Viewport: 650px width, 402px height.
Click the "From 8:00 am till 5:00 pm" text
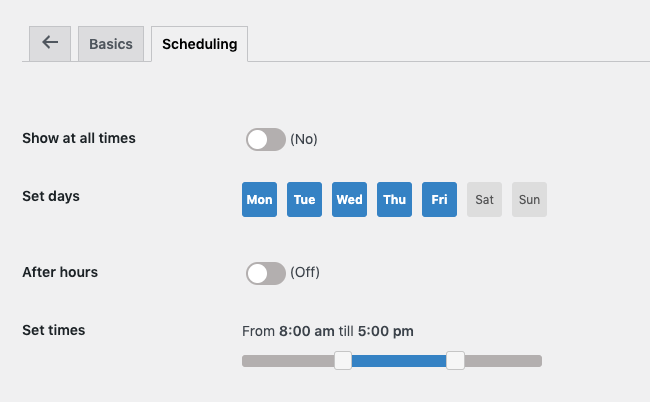tap(328, 331)
